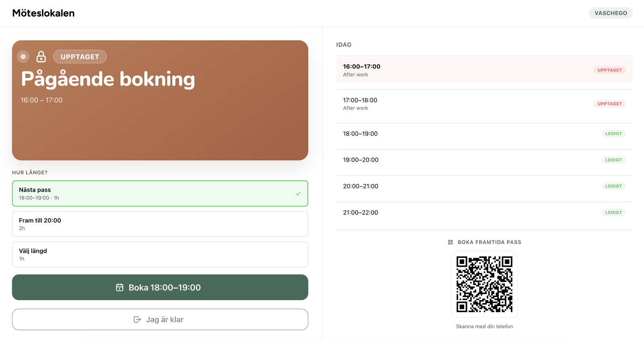Click the Möteslokalen page title

click(x=43, y=13)
